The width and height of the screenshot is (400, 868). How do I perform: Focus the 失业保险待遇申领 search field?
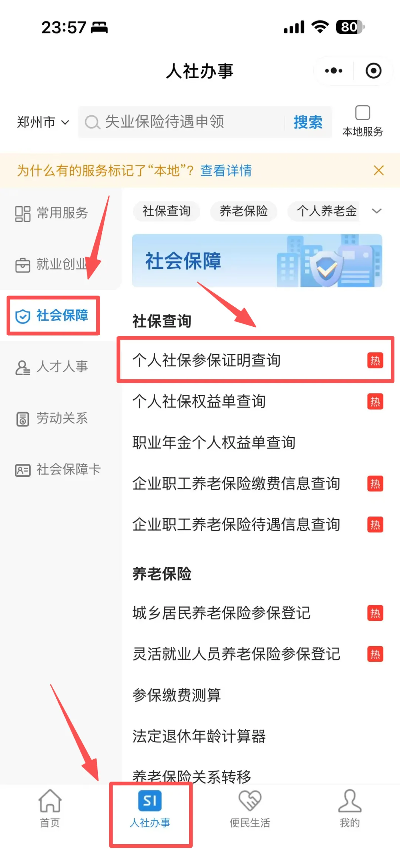181,122
